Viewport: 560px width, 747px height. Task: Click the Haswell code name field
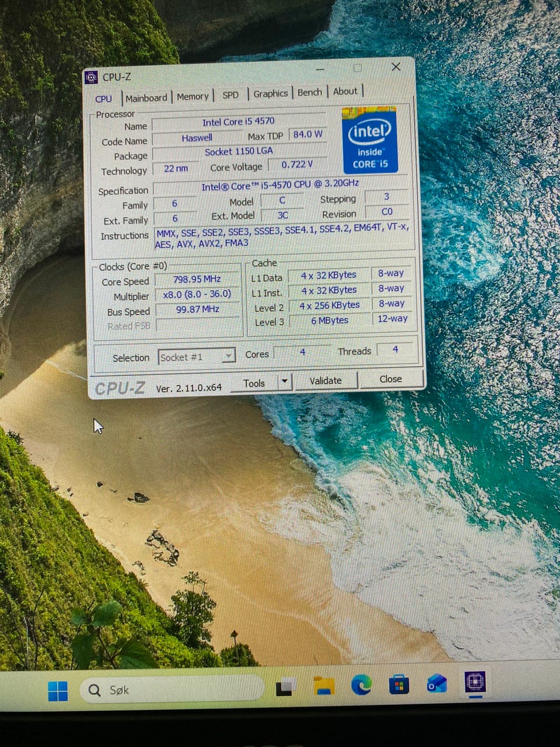[x=197, y=138]
